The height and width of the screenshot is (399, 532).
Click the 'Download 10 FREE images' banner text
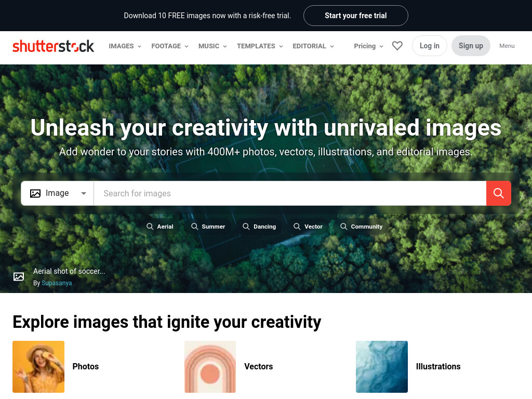coord(207,16)
